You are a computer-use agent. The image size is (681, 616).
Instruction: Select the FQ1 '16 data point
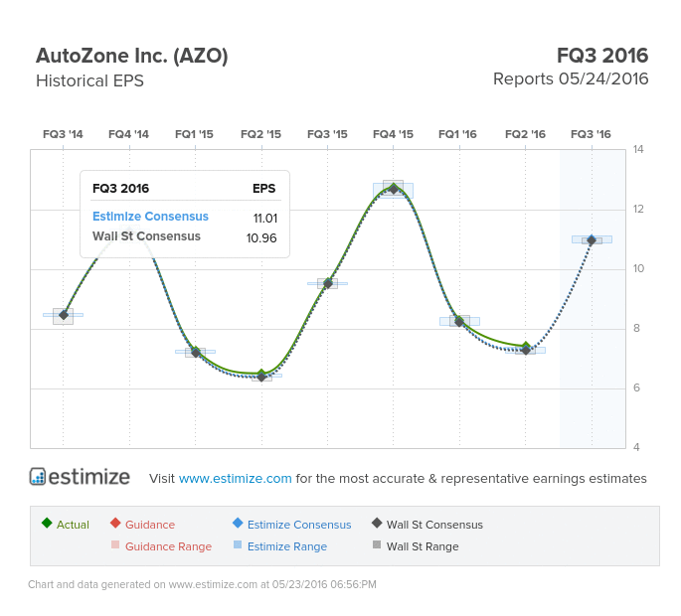[x=459, y=322]
